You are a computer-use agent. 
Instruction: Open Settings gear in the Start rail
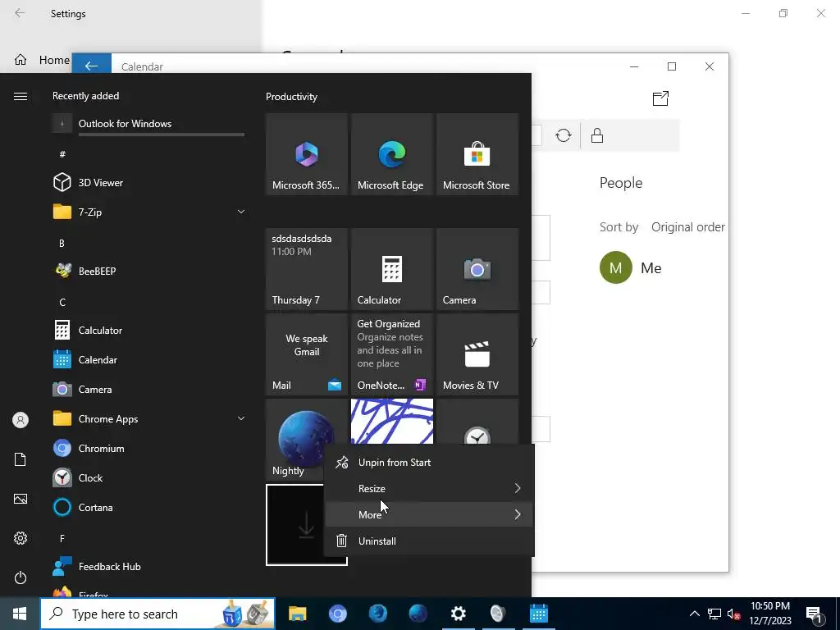point(21,538)
